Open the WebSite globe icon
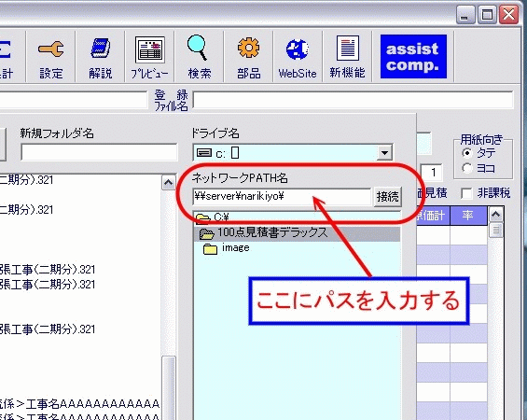 tap(298, 57)
